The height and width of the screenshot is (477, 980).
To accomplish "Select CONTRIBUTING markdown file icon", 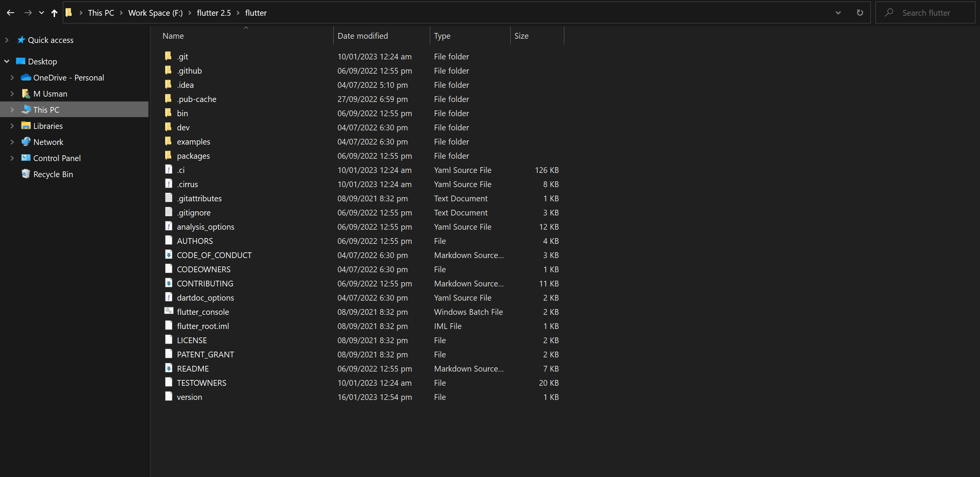I will [x=169, y=283].
